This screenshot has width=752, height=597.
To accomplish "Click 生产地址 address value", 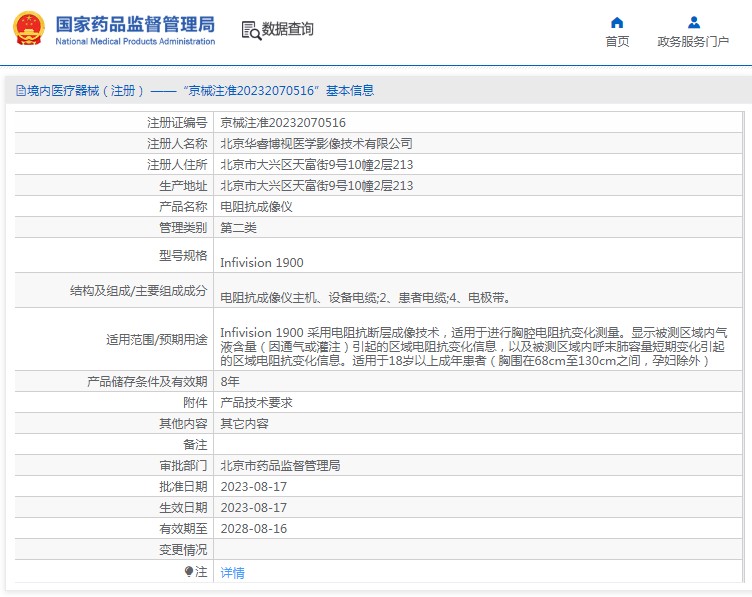I will pyautogui.click(x=317, y=186).
